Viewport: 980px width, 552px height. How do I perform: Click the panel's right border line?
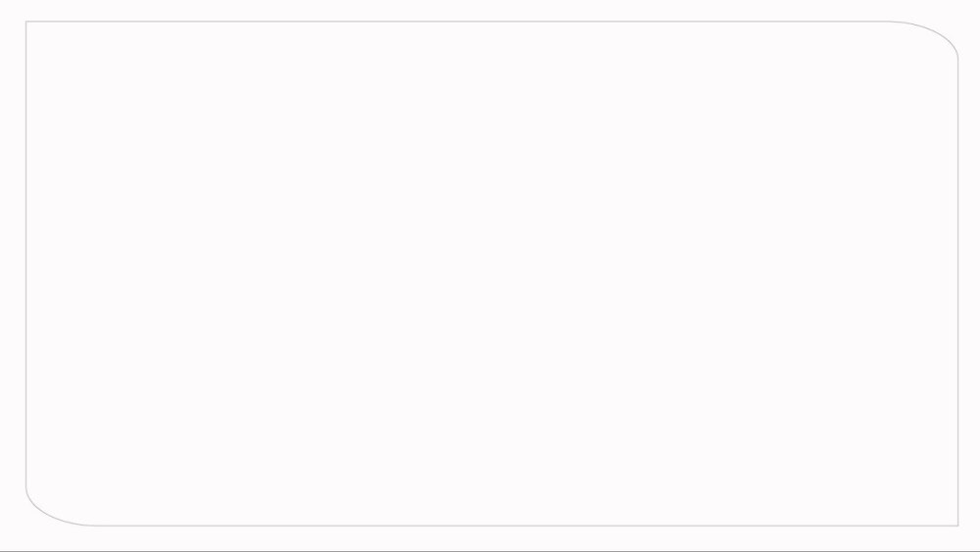(958, 292)
